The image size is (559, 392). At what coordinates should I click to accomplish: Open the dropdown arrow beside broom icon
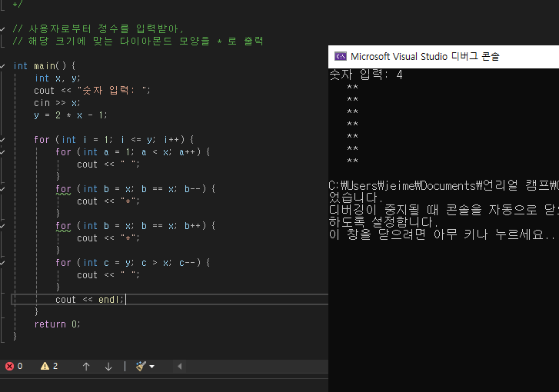tap(152, 367)
